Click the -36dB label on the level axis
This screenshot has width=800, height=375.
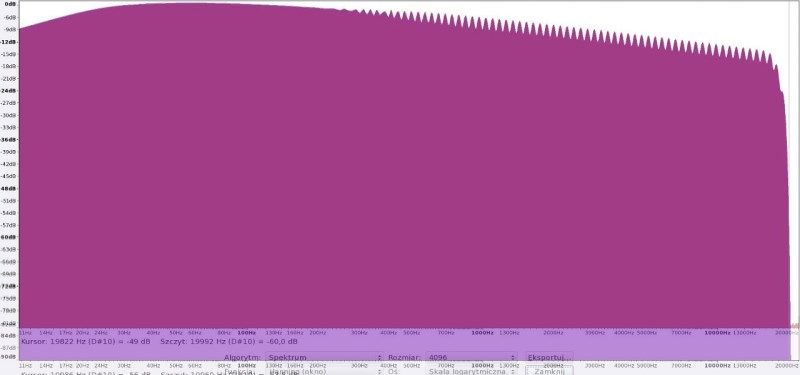(x=9, y=139)
